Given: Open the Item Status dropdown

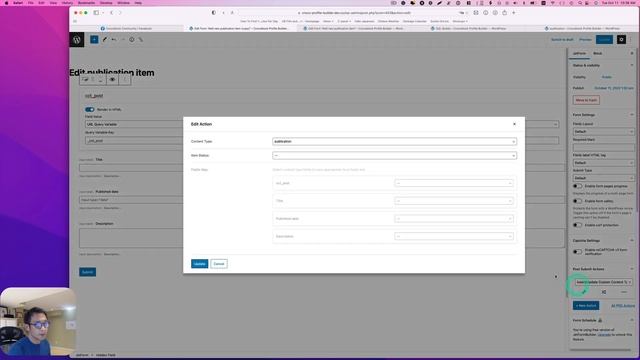Looking at the screenshot, I should [x=394, y=156].
